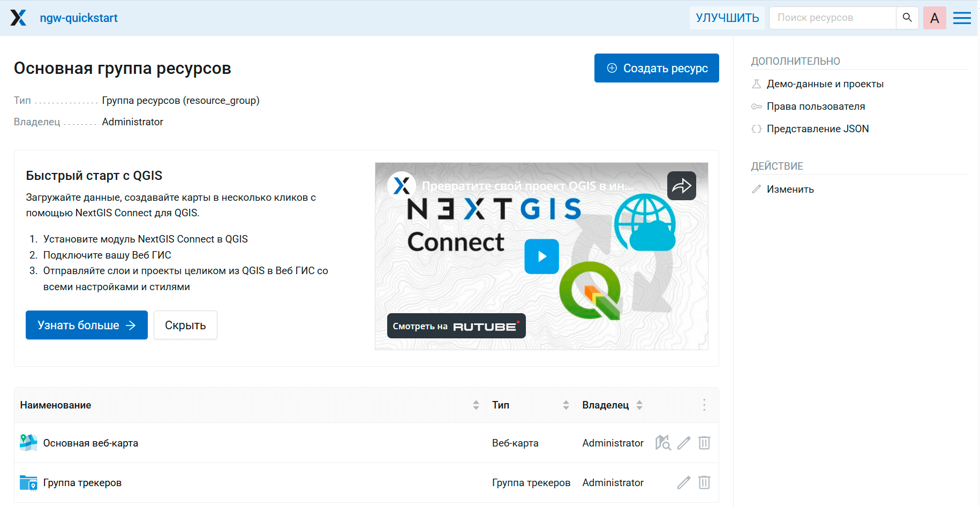Open Права пользователя in sidebar
The width and height of the screenshot is (980, 507).
(816, 107)
